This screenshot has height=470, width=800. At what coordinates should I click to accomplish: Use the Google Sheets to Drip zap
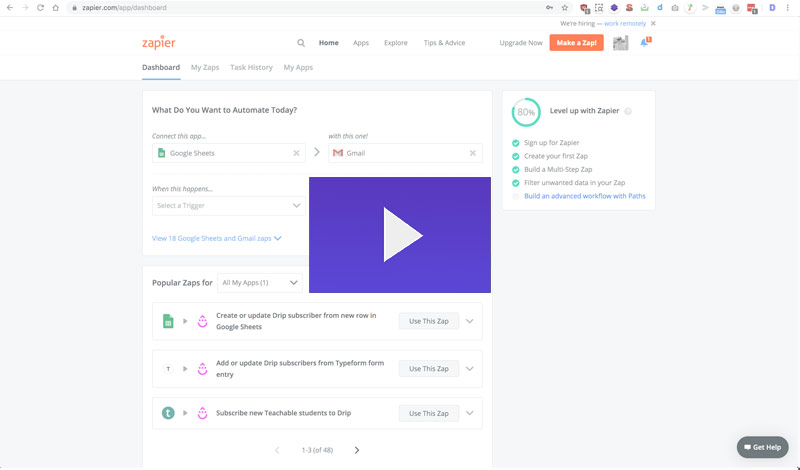(429, 321)
